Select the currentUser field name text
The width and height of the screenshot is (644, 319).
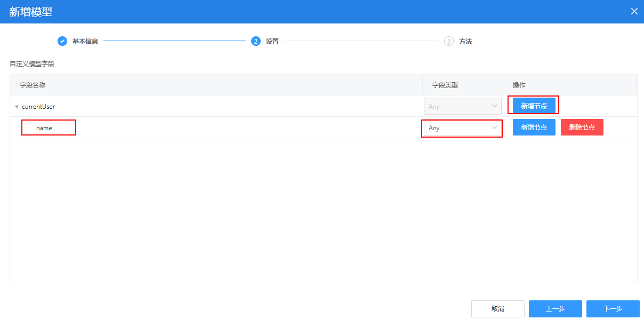38,107
